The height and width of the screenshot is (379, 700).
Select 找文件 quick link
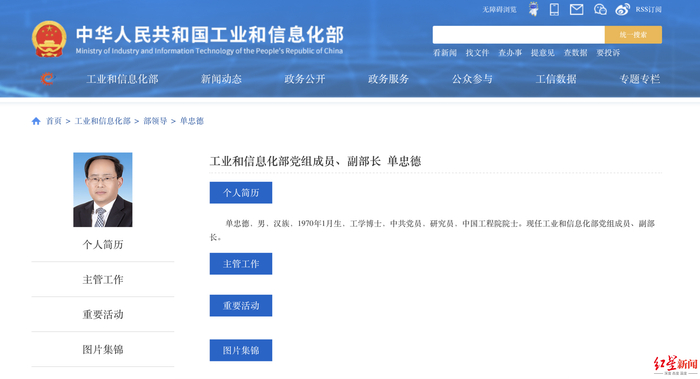(x=477, y=53)
